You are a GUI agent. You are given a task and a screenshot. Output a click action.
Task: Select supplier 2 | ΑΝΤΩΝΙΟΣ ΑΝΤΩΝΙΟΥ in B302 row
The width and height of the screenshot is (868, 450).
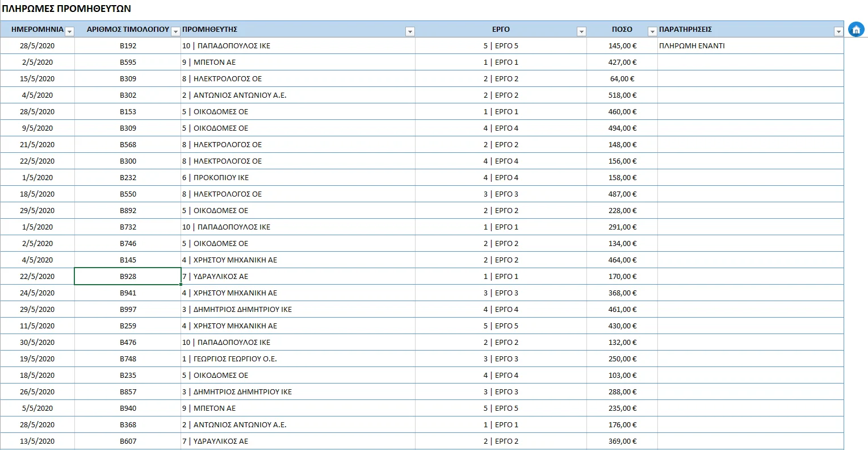[x=298, y=95]
